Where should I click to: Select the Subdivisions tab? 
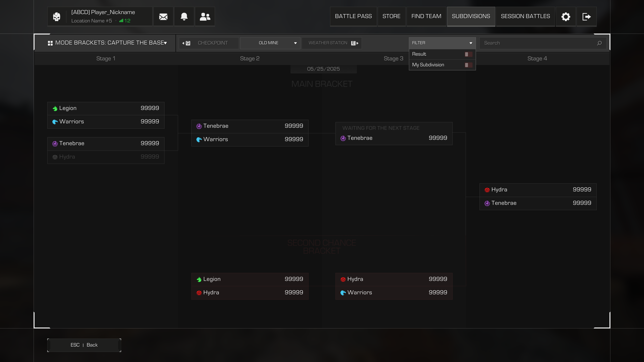(x=471, y=16)
